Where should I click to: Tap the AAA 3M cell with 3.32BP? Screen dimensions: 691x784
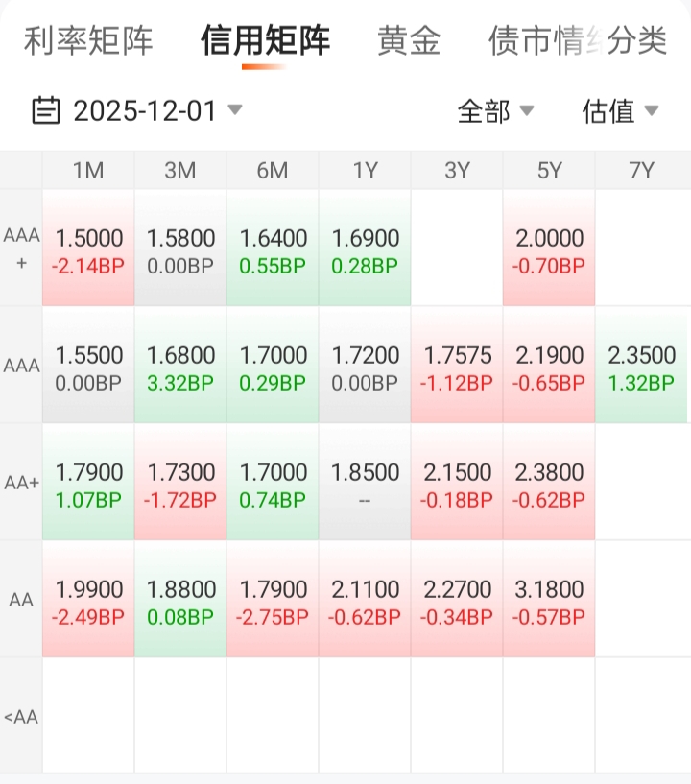[180, 368]
